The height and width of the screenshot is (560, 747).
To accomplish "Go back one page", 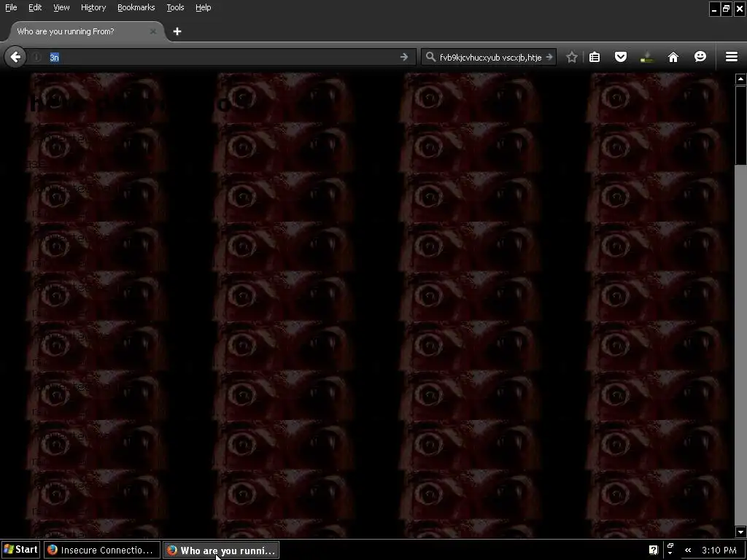I will [x=15, y=57].
